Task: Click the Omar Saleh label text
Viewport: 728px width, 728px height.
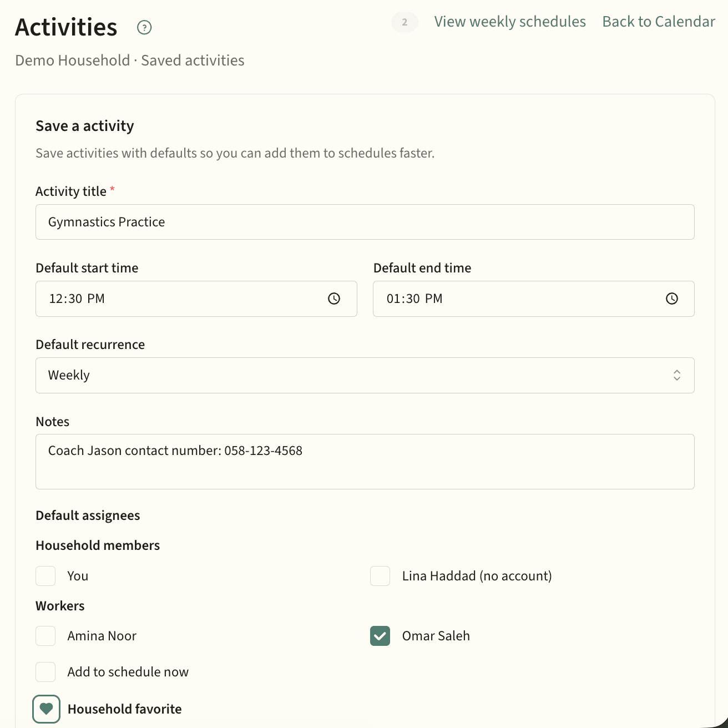Action: (x=436, y=636)
